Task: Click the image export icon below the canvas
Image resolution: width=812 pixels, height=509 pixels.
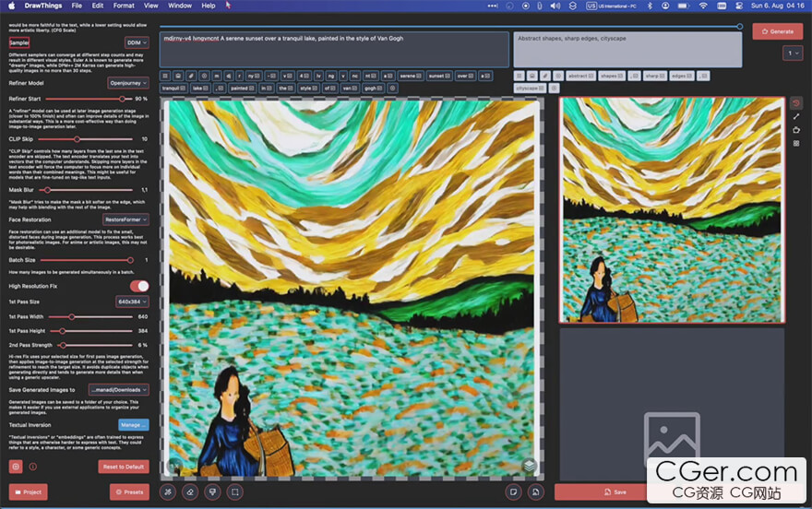Action: point(535,491)
